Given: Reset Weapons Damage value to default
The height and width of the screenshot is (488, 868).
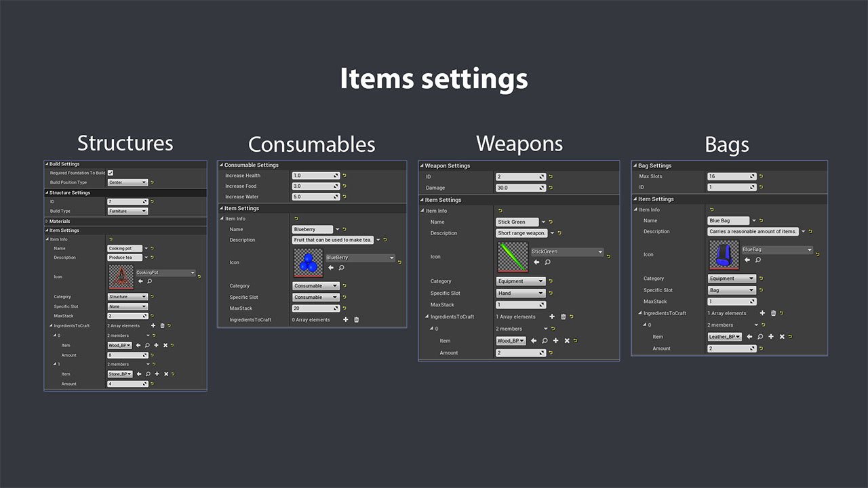Looking at the screenshot, I should click(551, 188).
